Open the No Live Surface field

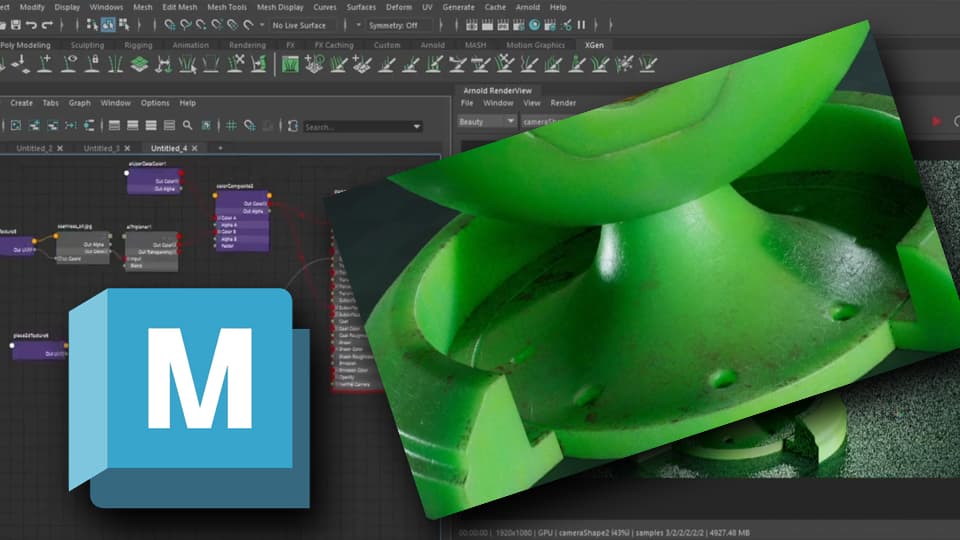click(x=302, y=25)
